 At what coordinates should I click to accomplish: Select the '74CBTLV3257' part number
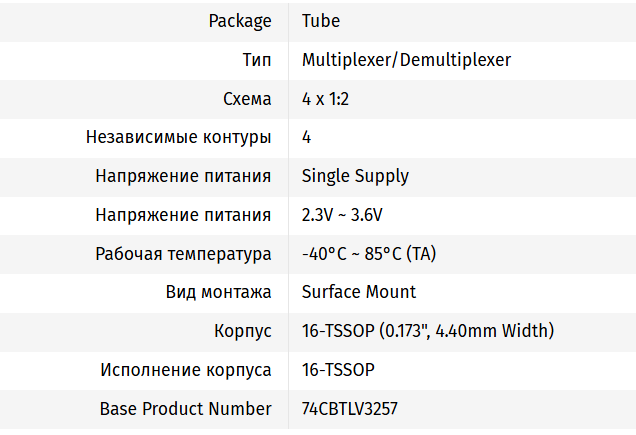350,409
